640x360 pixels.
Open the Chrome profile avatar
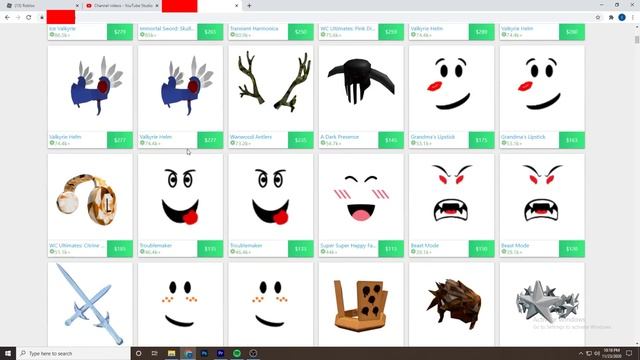[x=622, y=18]
